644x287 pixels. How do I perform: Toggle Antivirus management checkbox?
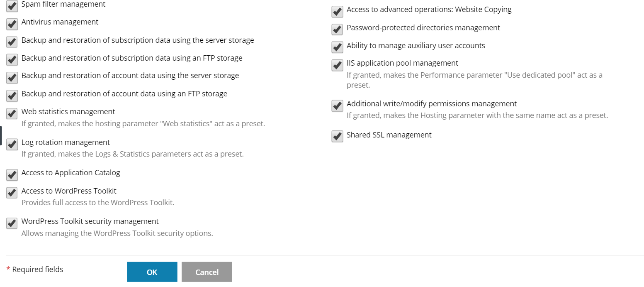[x=12, y=24]
